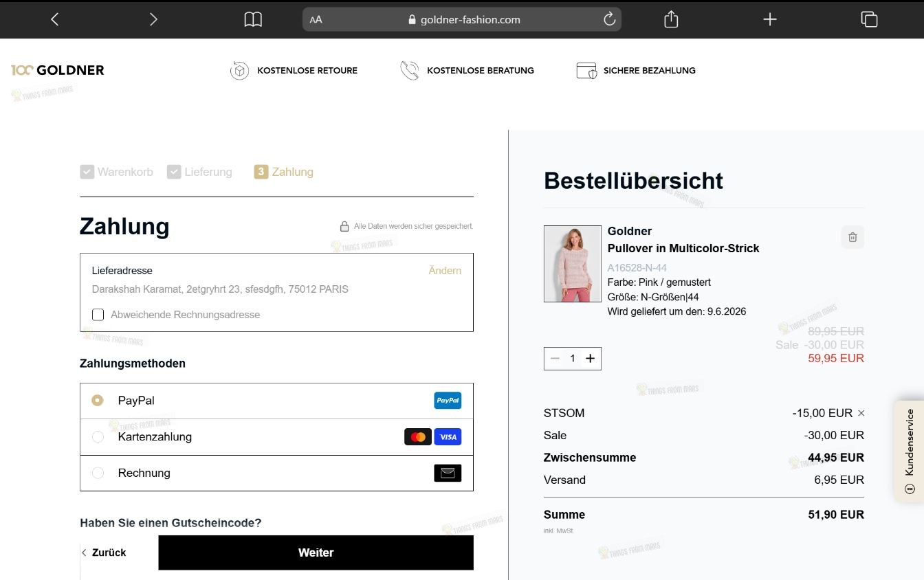Remove the STSOM voucher with X
This screenshot has width=924, height=580.
[861, 413]
